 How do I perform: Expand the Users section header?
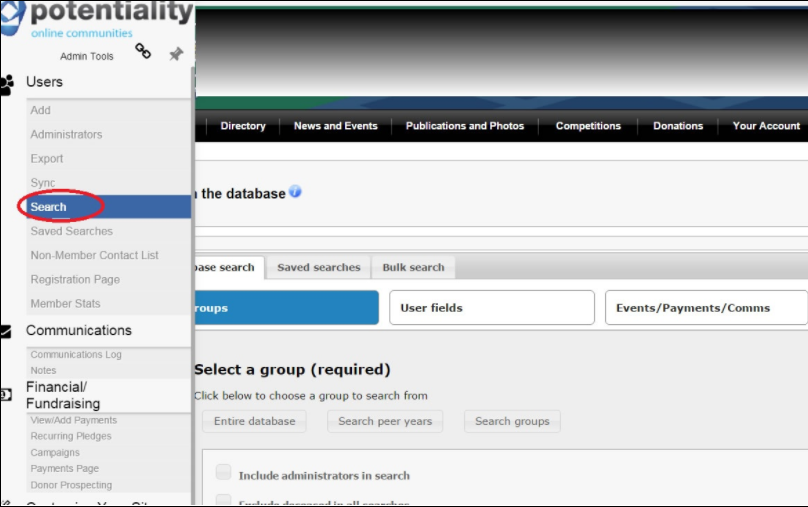point(45,82)
